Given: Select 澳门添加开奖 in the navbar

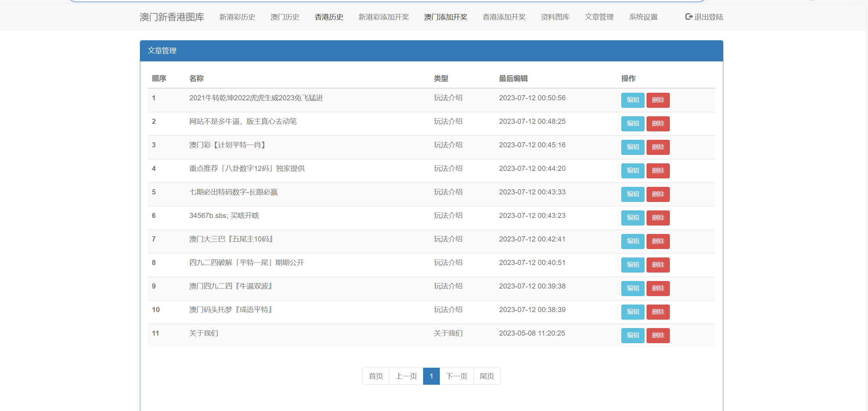Looking at the screenshot, I should click(x=445, y=17).
